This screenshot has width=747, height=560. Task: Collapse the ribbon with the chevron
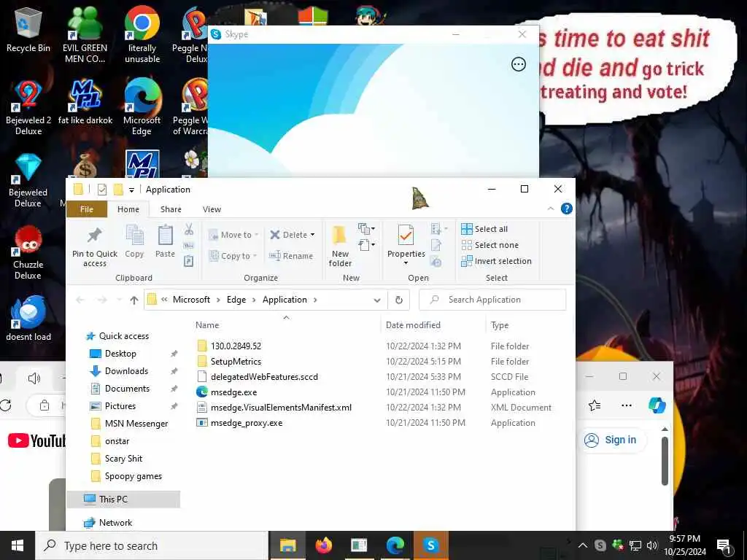click(551, 209)
